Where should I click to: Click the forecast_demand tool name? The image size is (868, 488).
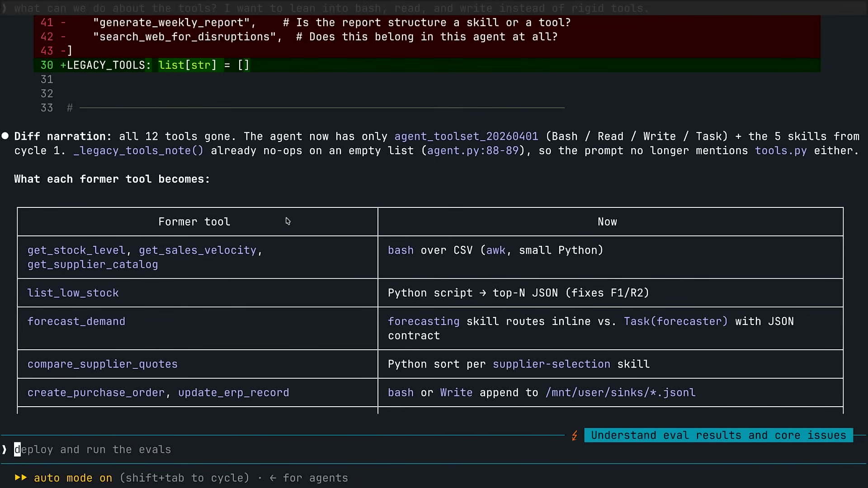(76, 321)
